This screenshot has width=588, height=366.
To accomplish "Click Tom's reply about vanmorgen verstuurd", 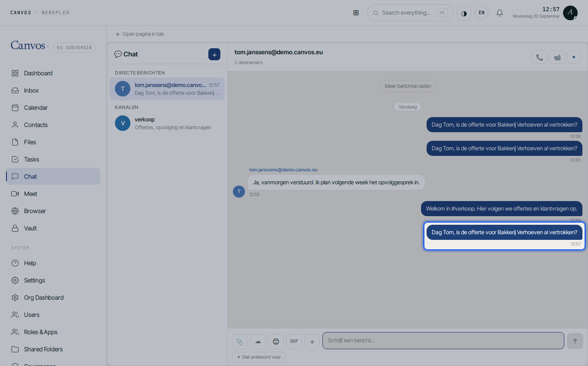I will [336, 182].
